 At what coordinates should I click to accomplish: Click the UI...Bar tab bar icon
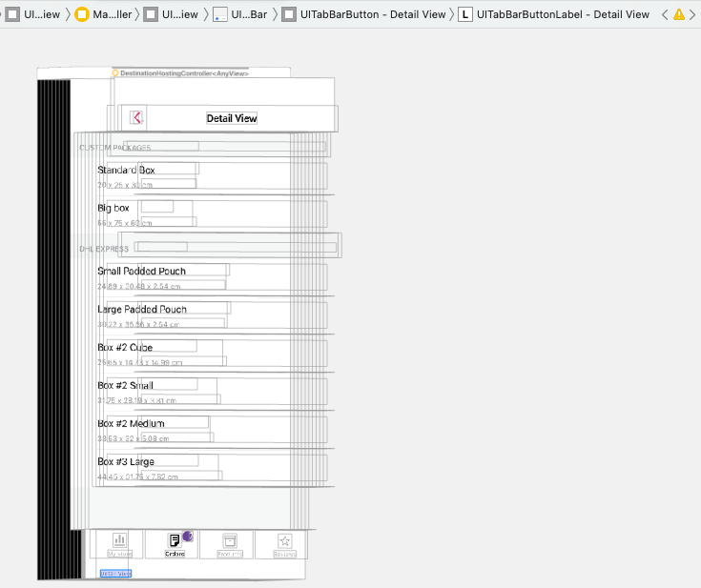[x=220, y=14]
